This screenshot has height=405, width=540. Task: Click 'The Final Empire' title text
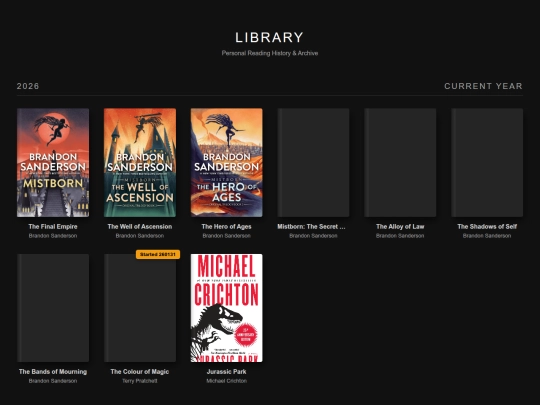(53, 227)
